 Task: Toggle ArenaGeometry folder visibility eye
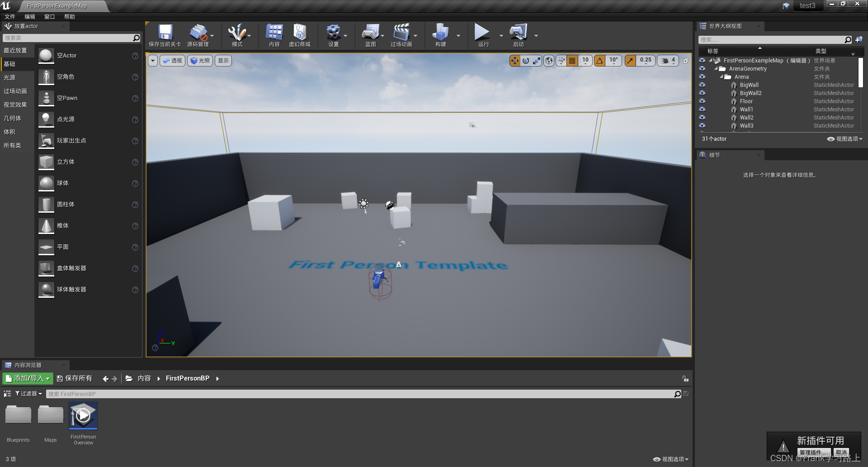tap(702, 69)
